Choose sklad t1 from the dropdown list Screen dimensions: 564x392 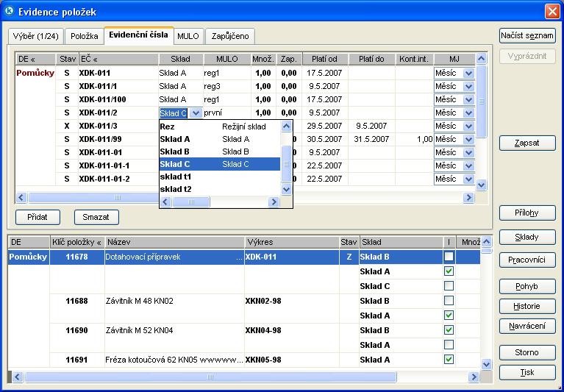(x=220, y=177)
